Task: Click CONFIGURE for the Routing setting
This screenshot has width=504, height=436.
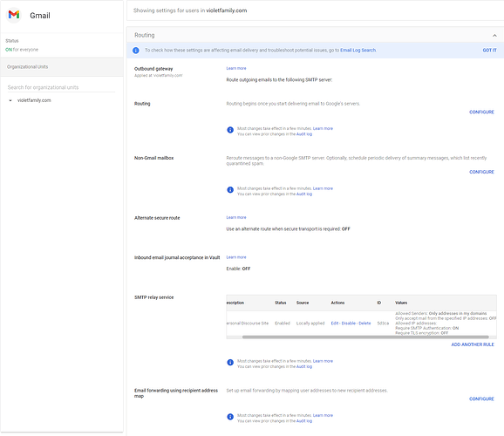Action: coord(481,112)
